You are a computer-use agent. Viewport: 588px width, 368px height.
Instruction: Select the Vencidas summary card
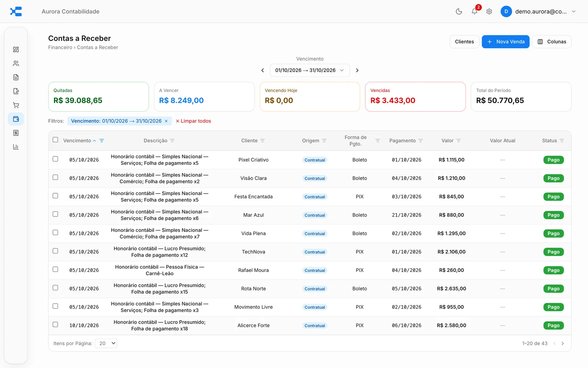pos(415,97)
